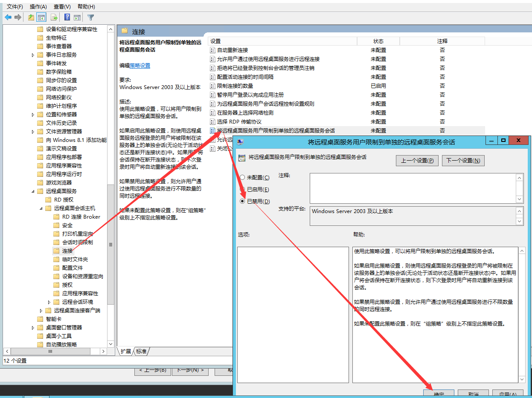Click supported platform box scroll down arrow
This screenshot has height=398, width=532.
point(519,221)
